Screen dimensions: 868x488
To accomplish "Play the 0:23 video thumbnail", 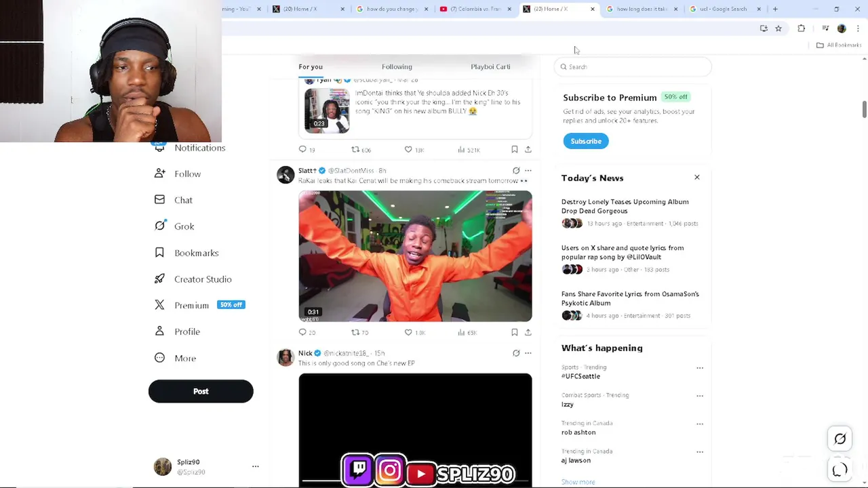I will [x=327, y=110].
